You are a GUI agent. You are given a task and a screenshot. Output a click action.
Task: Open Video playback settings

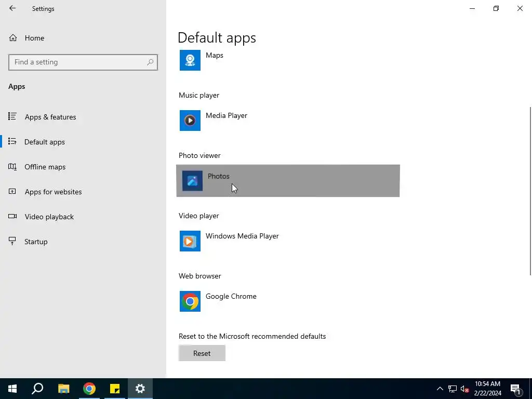coord(83,217)
